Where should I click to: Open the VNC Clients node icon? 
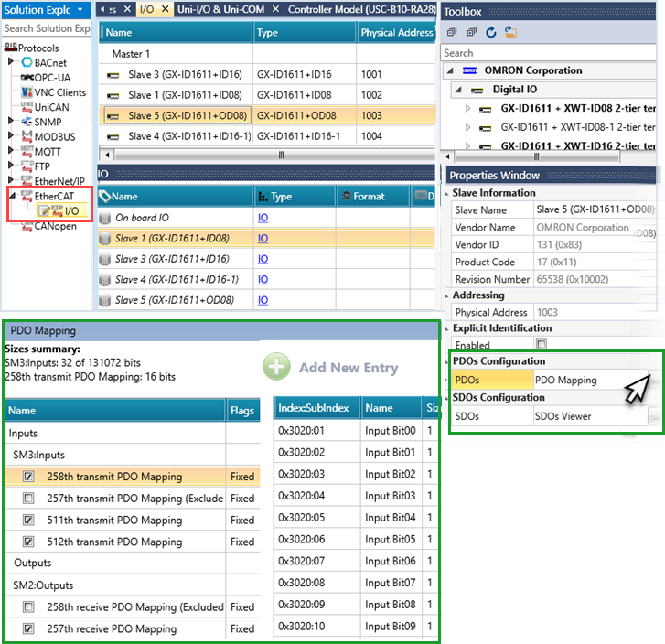pos(27,91)
